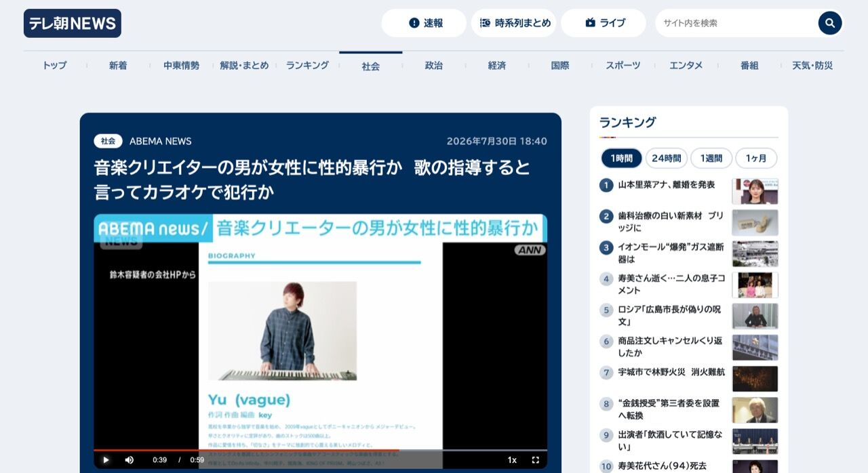
Task: Open ranking item 宇城市で林野火災 消火難航
Action: 671,372
